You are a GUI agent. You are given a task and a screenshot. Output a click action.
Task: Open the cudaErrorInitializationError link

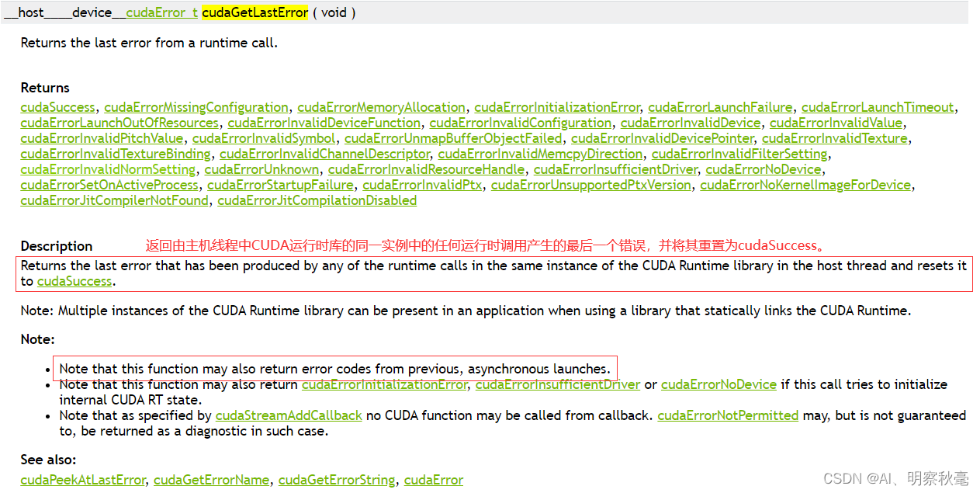pyautogui.click(x=558, y=107)
